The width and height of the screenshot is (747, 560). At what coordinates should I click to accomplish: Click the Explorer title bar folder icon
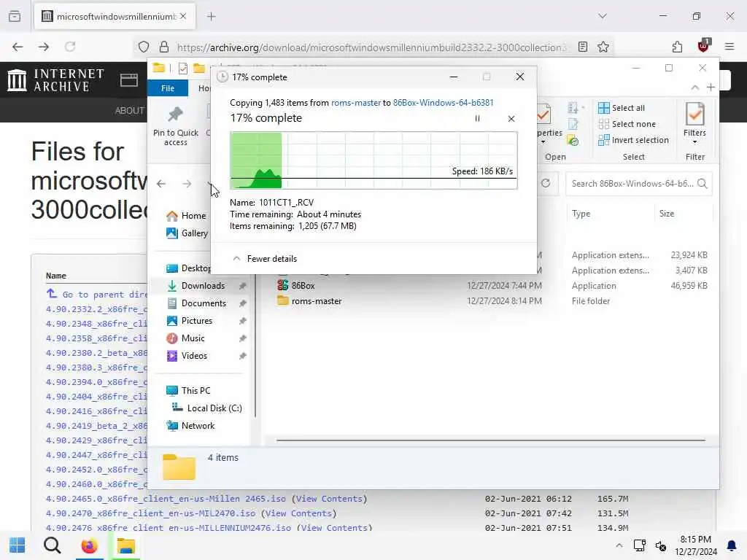click(158, 68)
